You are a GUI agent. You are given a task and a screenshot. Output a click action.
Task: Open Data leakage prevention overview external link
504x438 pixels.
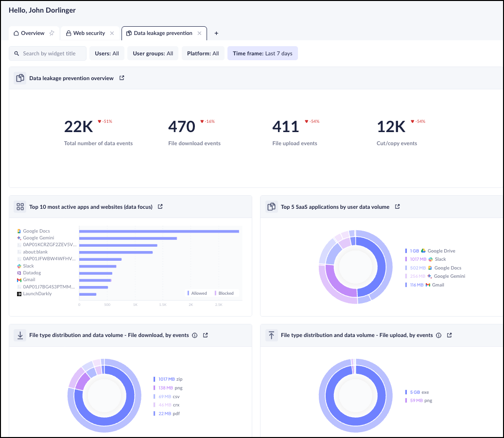point(122,78)
